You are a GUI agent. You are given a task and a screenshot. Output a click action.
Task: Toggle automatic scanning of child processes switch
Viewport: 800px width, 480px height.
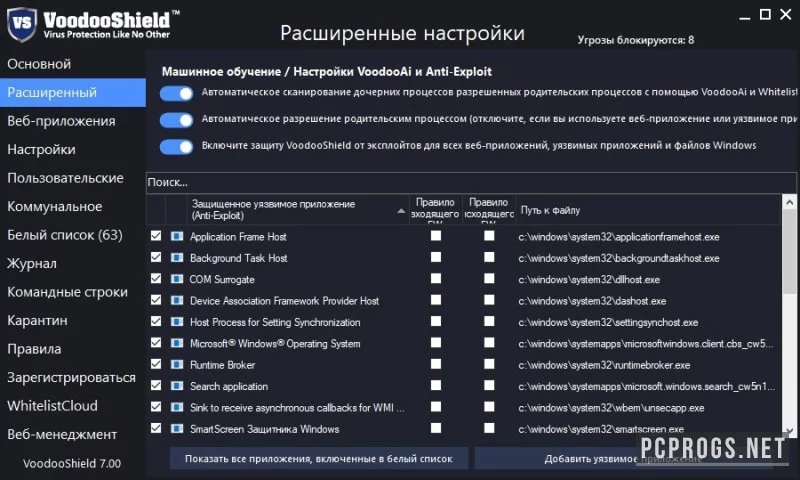click(177, 93)
